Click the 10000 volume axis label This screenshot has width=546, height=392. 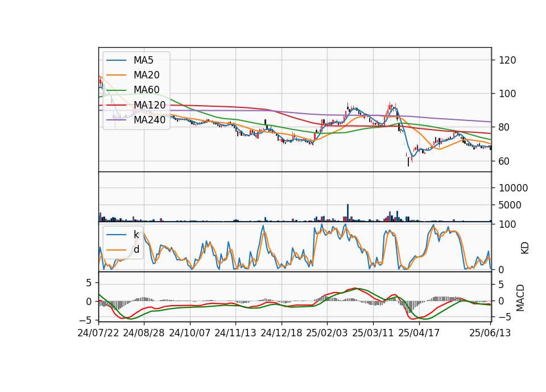coord(513,188)
